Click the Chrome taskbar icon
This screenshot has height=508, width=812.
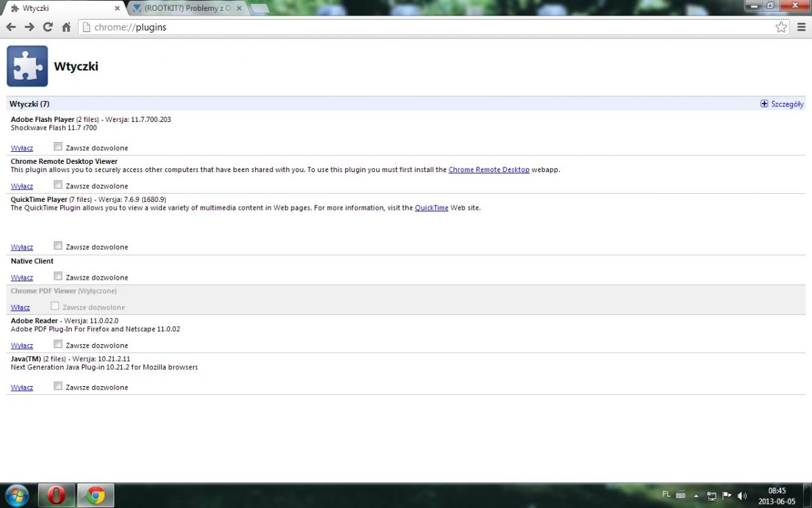[95, 496]
